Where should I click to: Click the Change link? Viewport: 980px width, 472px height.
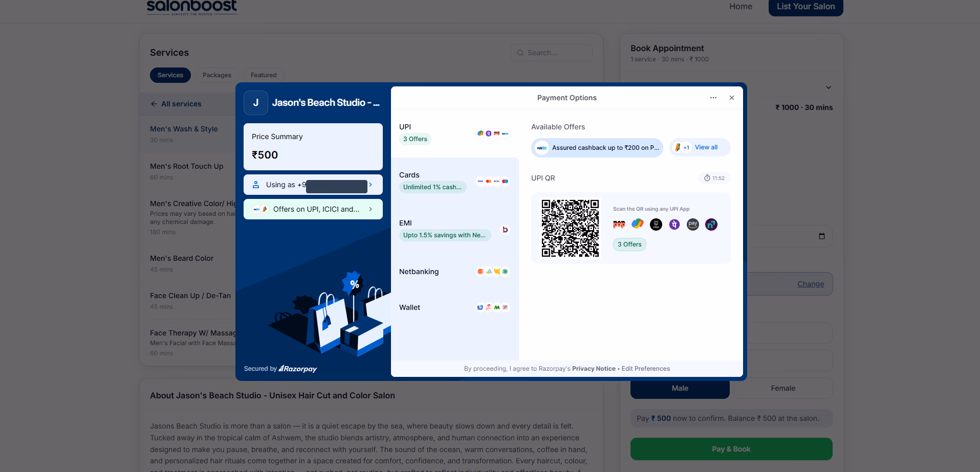(x=811, y=284)
